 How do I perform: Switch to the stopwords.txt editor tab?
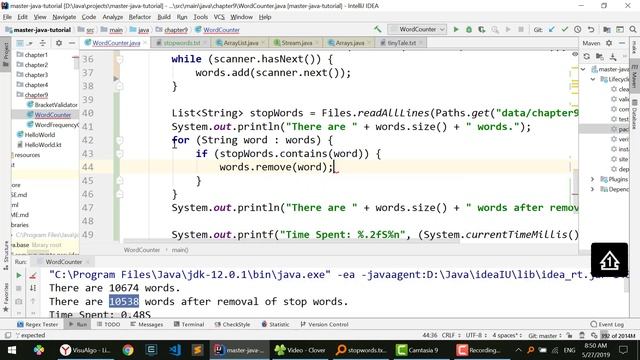click(181, 43)
